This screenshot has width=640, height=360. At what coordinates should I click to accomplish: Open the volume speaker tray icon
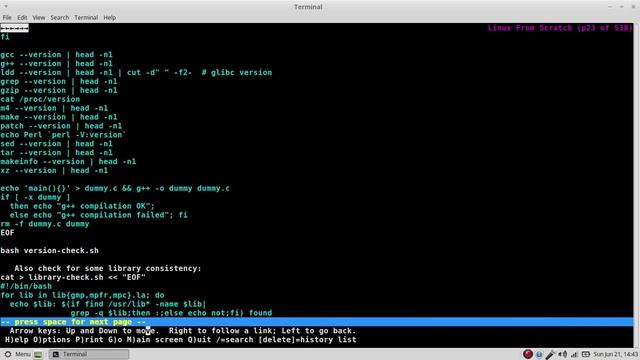(x=562, y=354)
